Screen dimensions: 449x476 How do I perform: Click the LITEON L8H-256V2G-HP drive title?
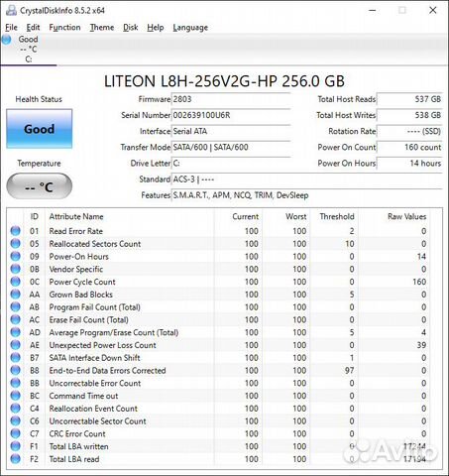224,81
